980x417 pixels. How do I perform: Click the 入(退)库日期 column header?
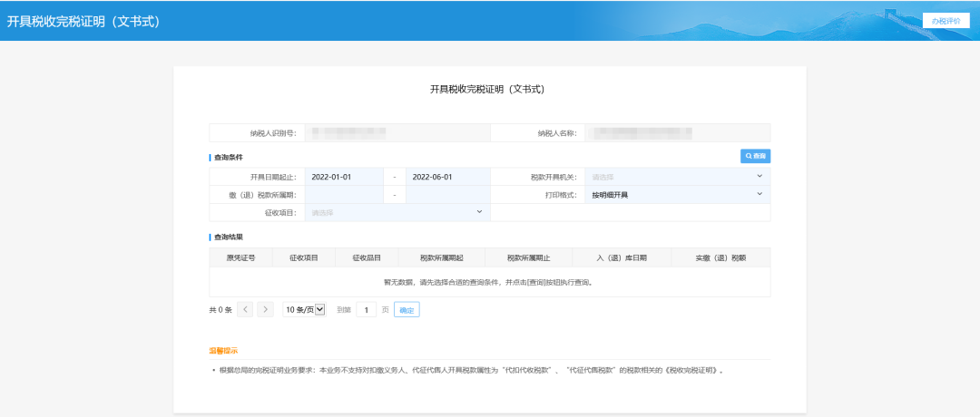tap(622, 257)
